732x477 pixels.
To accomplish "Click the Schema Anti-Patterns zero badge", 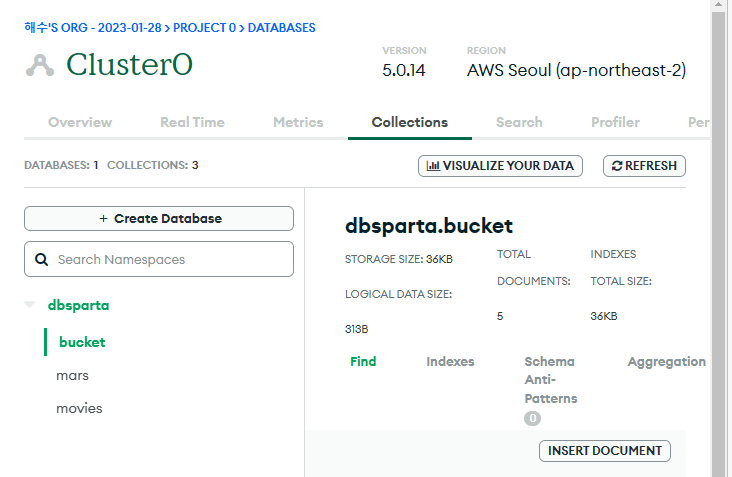I will pos(532,418).
